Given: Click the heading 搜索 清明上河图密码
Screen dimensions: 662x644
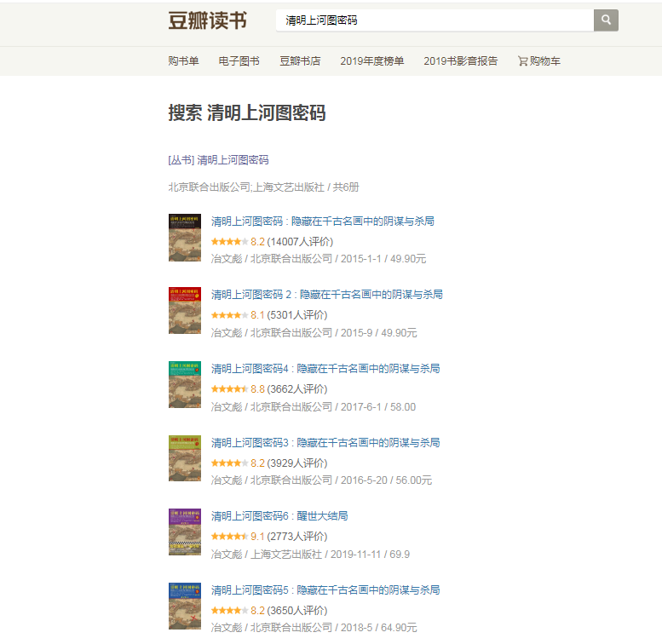Looking at the screenshot, I should pyautogui.click(x=247, y=113).
